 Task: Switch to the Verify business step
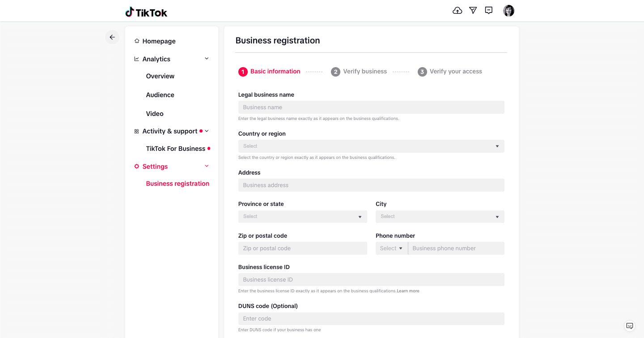pos(365,71)
